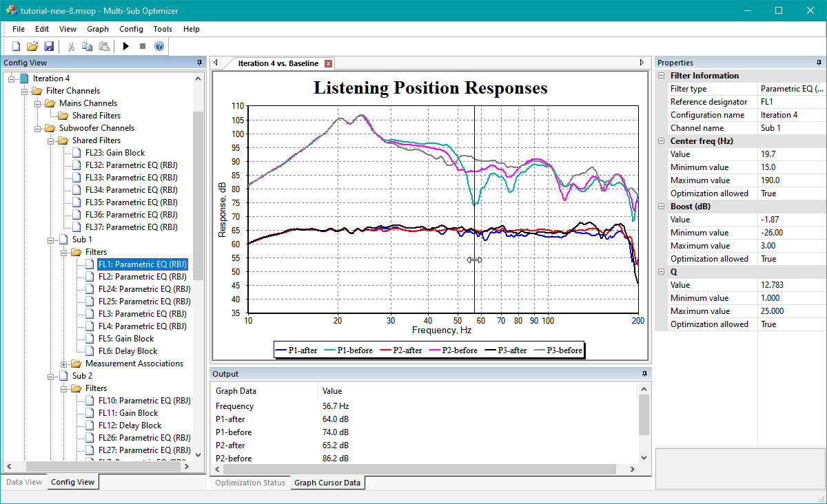Collapse the Sub 2 tree node
Image resolution: width=827 pixels, height=504 pixels.
pos(51,376)
